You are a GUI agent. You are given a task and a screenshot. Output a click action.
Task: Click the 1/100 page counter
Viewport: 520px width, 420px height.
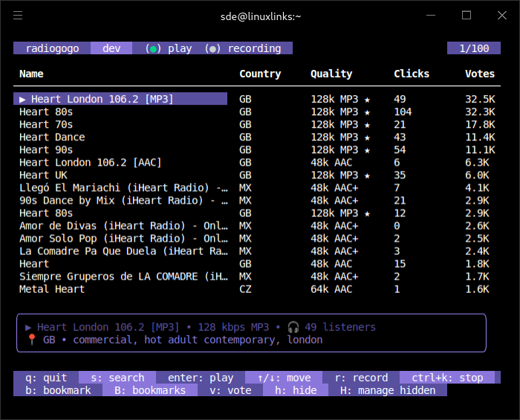point(474,48)
